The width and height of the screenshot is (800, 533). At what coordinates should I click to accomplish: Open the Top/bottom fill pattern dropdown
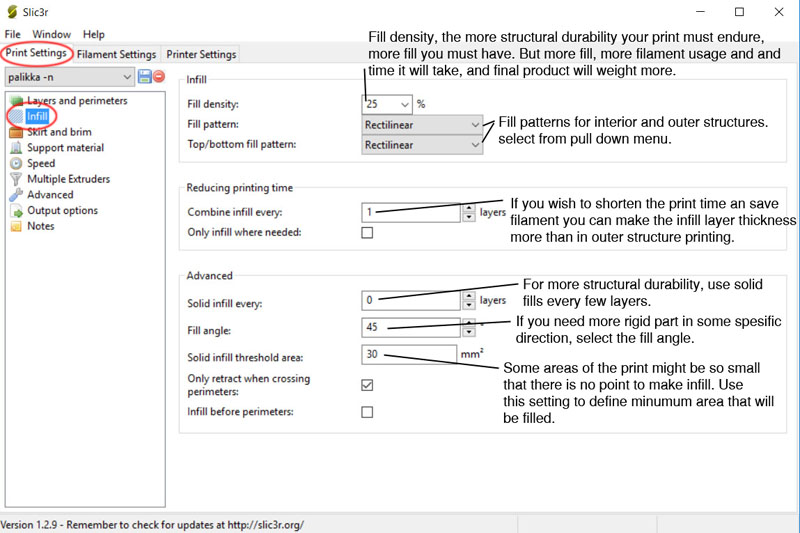[422, 145]
